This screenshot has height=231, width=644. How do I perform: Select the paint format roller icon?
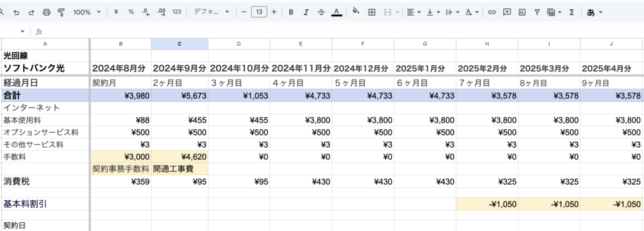62,13
